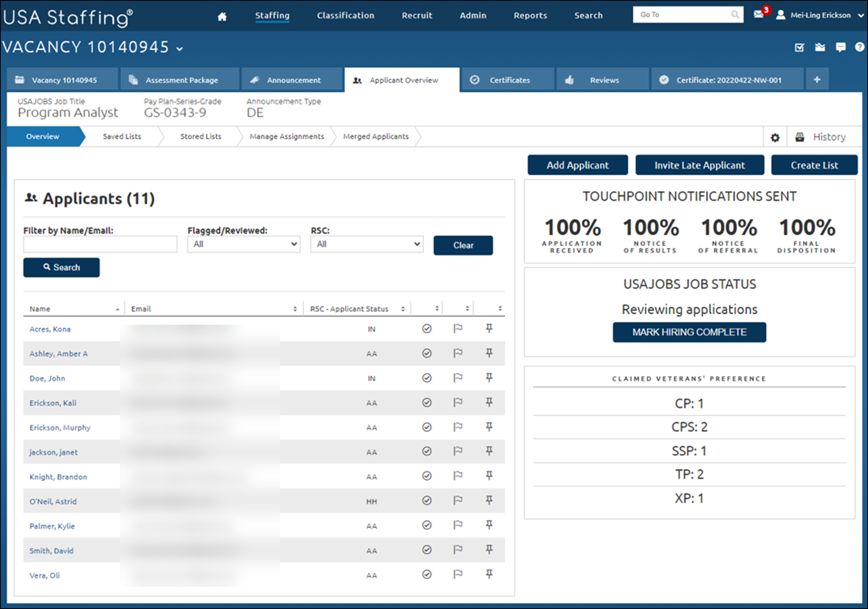868x609 pixels.
Task: Go to the Home icon
Action: pos(222,16)
